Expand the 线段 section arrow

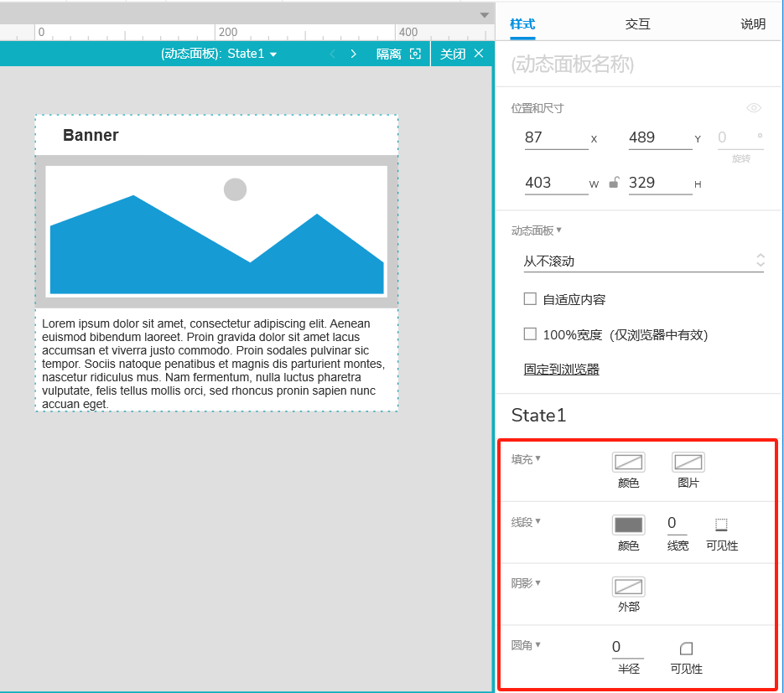click(538, 521)
